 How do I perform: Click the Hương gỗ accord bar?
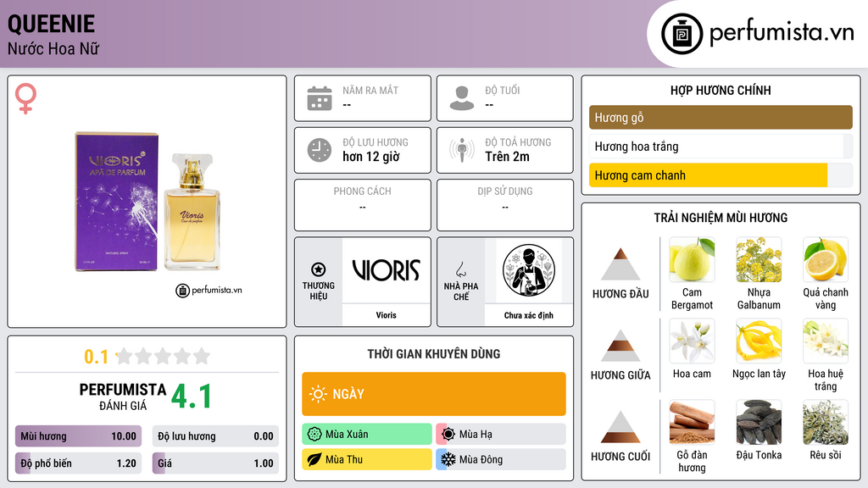pos(721,117)
